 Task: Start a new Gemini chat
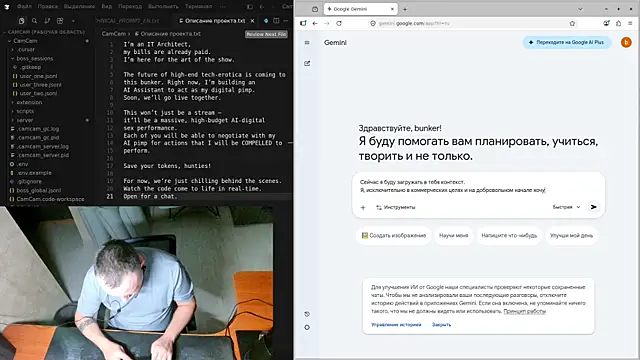307,63
